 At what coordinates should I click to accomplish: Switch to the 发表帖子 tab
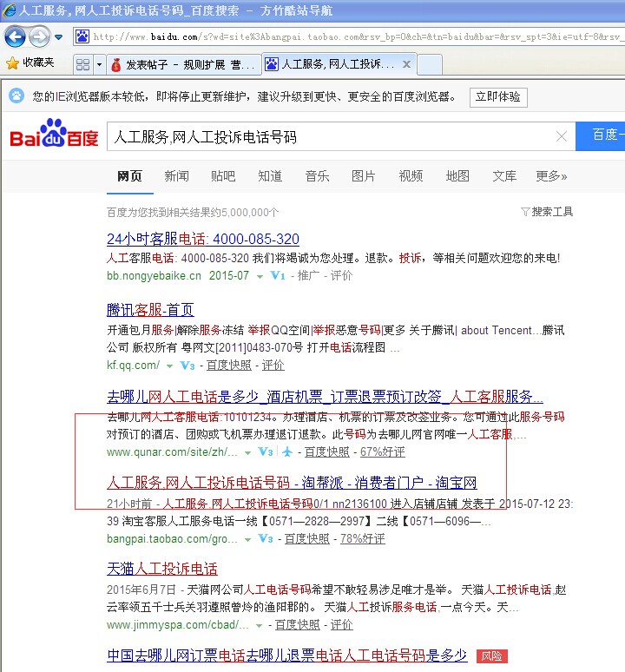pyautogui.click(x=183, y=65)
